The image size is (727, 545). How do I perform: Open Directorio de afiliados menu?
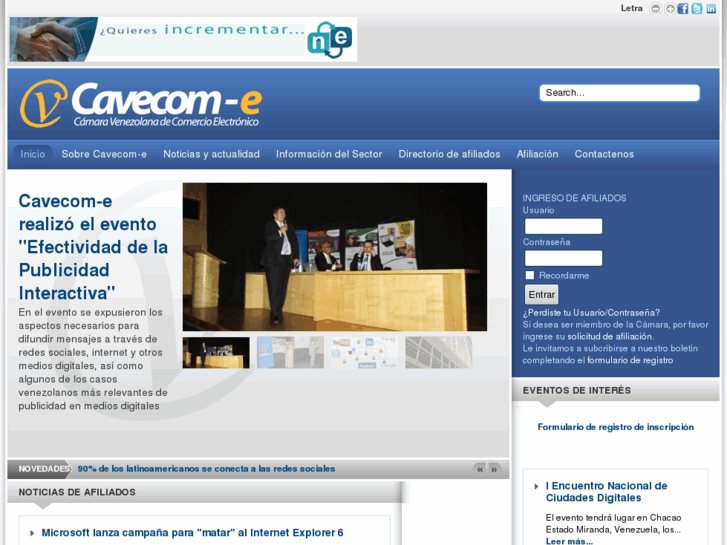point(449,154)
